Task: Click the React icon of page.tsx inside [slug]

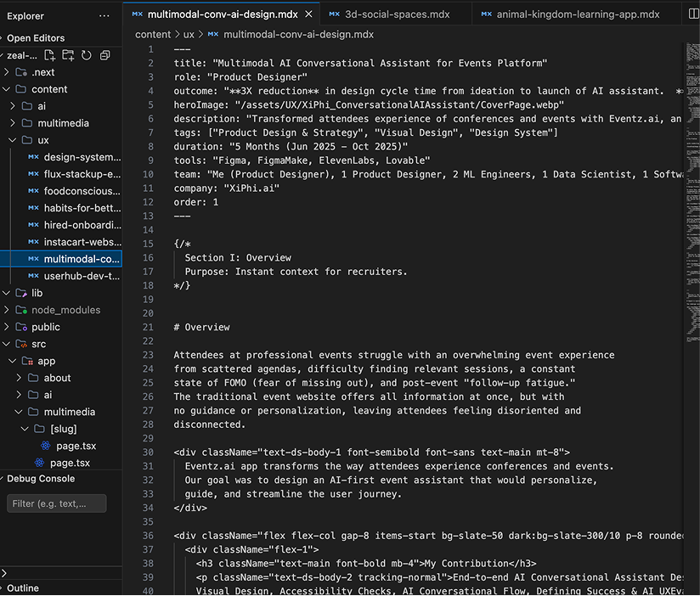Action: click(45, 446)
